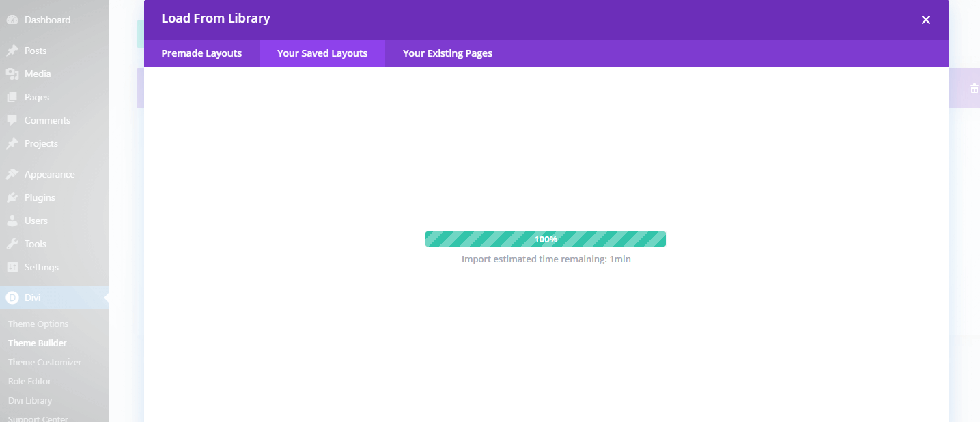
Task: Open Divi Library submenu link
Action: point(30,400)
